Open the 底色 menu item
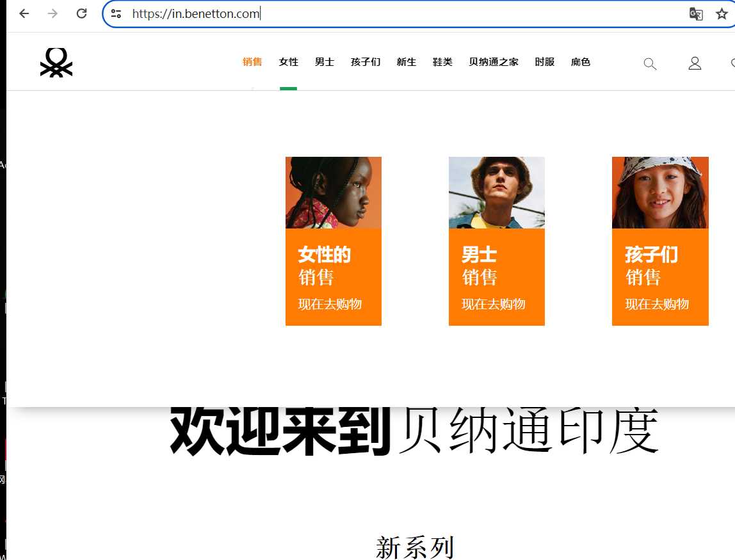Image resolution: width=735 pixels, height=560 pixels. (x=580, y=62)
